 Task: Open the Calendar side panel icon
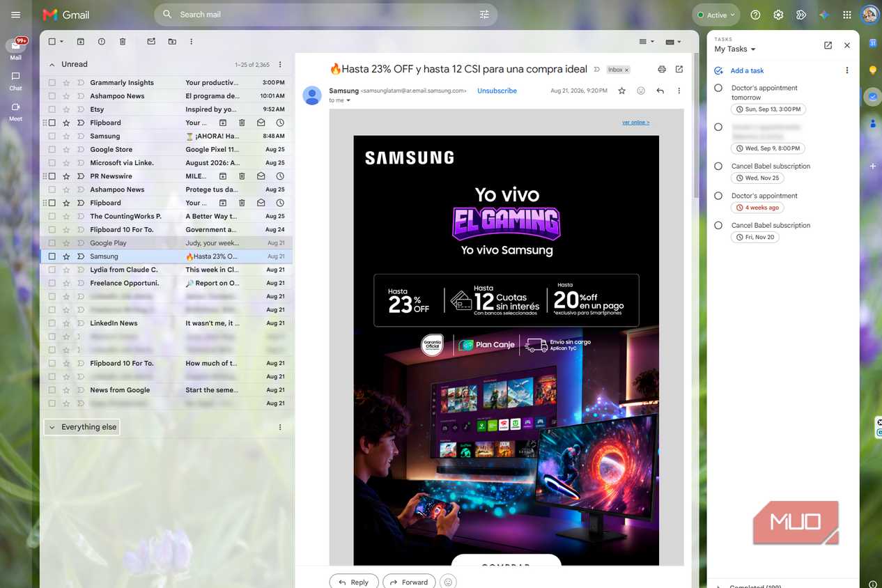pyautogui.click(x=873, y=43)
